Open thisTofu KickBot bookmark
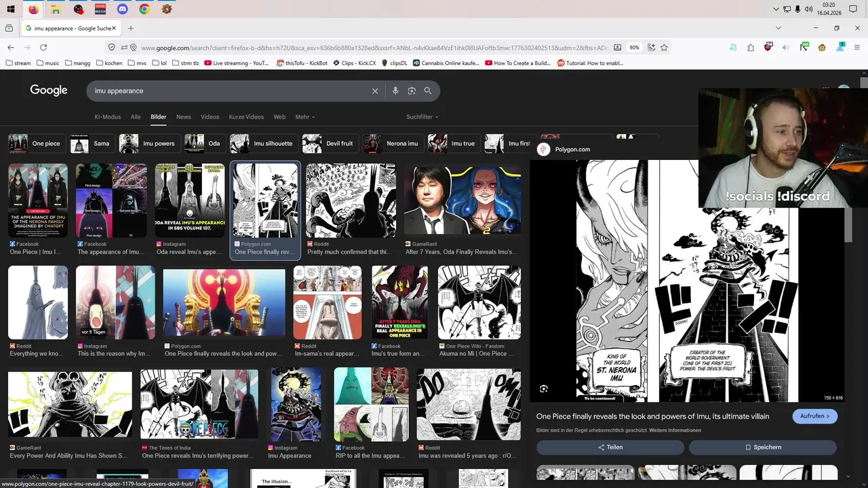The height and width of the screenshot is (488, 868). point(302,63)
